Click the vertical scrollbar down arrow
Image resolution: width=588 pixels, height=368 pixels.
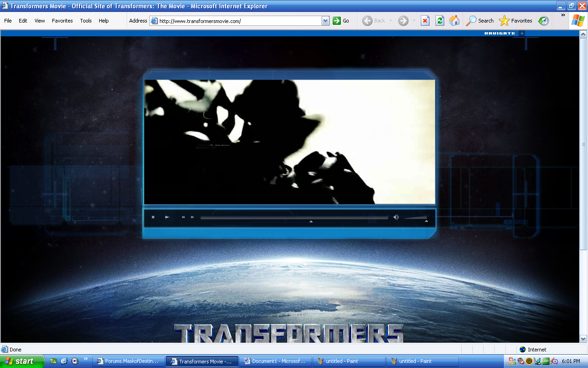[x=584, y=339]
